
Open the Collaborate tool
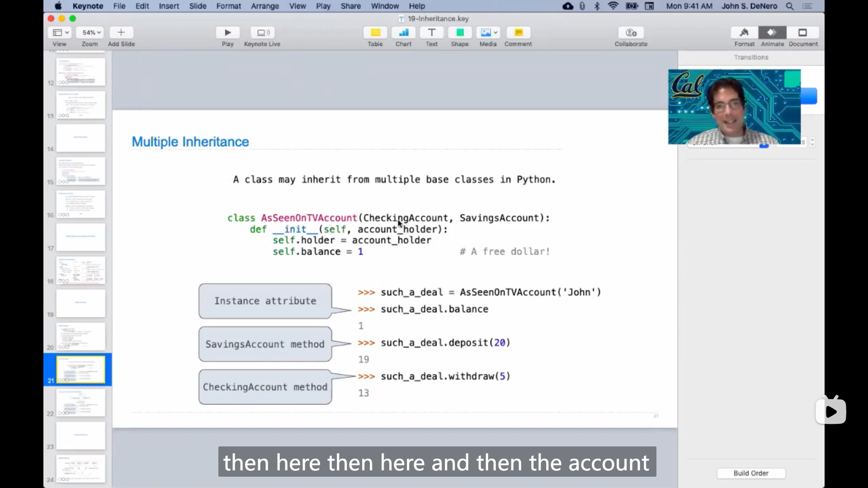pos(631,33)
